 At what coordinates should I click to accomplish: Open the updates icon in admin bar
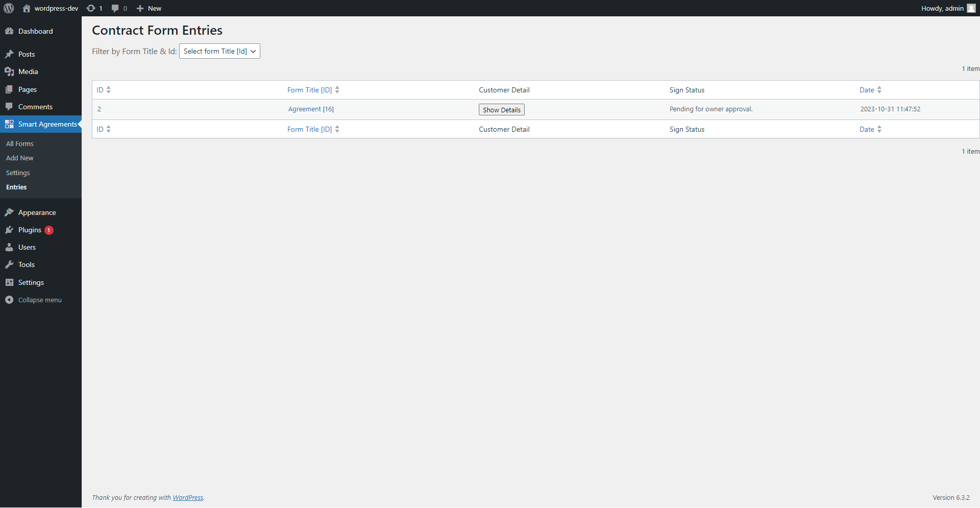[x=91, y=8]
